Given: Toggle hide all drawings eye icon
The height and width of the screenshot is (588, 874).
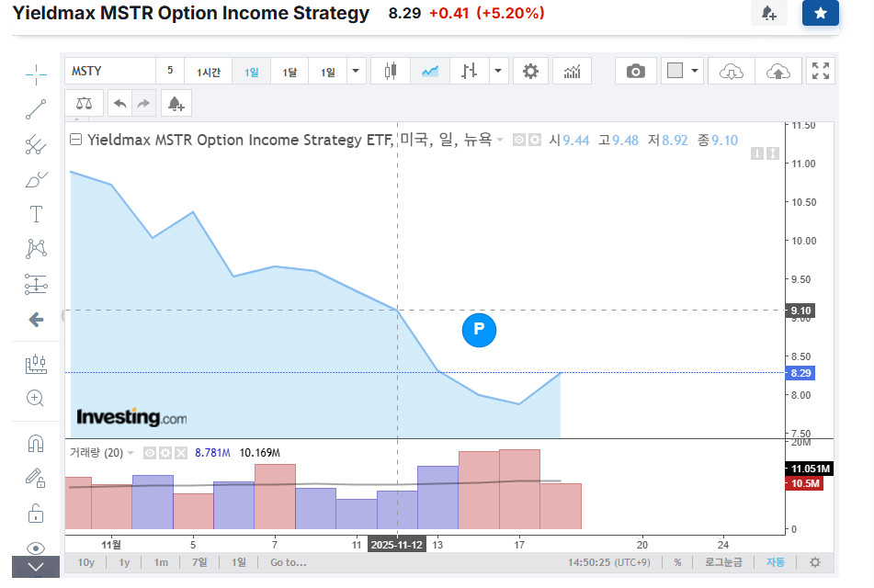Looking at the screenshot, I should coord(36,548).
